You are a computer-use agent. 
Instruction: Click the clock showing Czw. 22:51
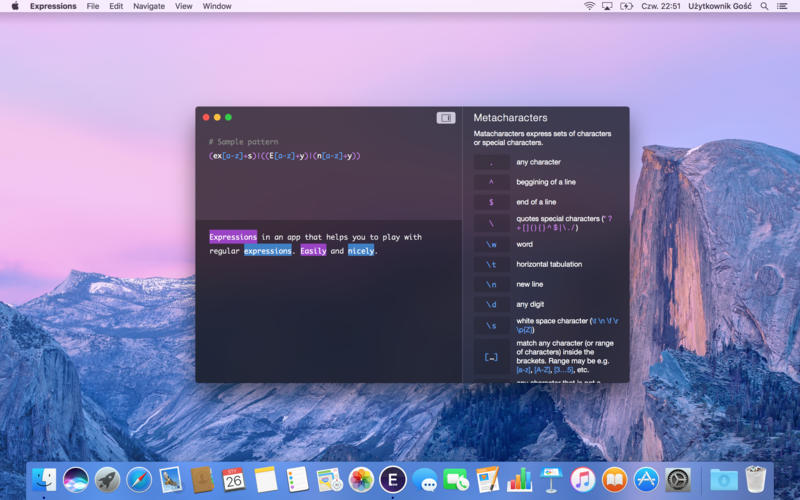661,6
